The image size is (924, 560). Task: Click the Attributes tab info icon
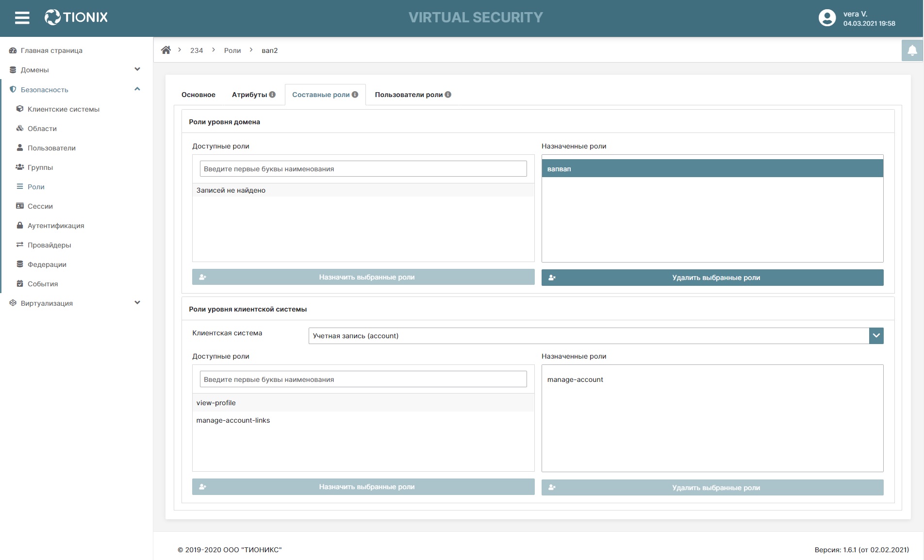point(273,95)
